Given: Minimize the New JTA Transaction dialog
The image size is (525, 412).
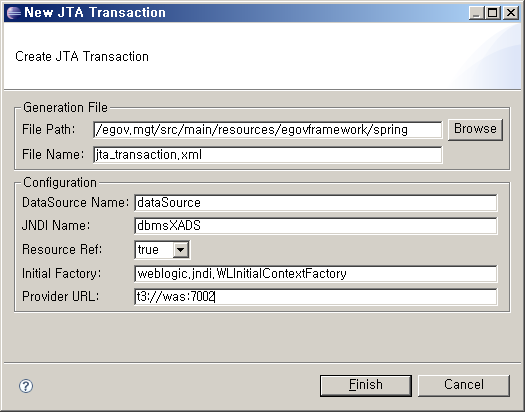Looking at the screenshot, I should 475,13.
